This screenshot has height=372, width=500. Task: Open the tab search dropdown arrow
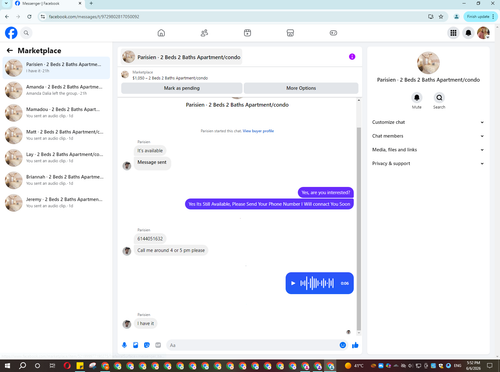6,3
